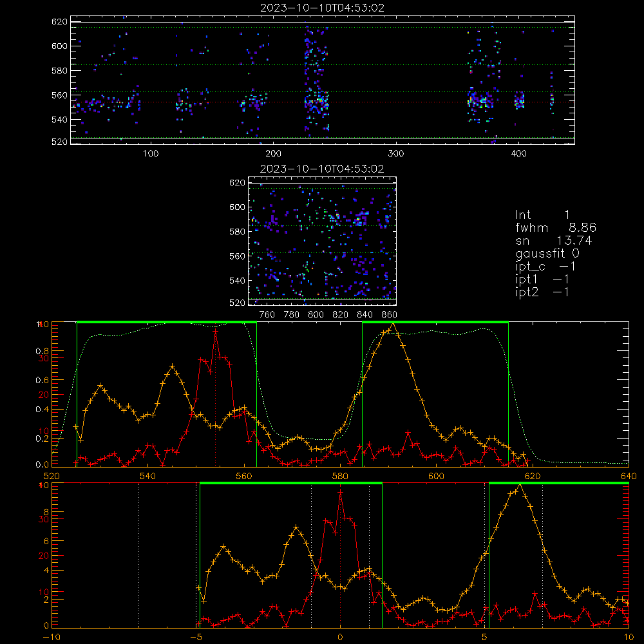
Task: Click x-axis label 860 on small image panel
Action: pyautogui.click(x=389, y=315)
